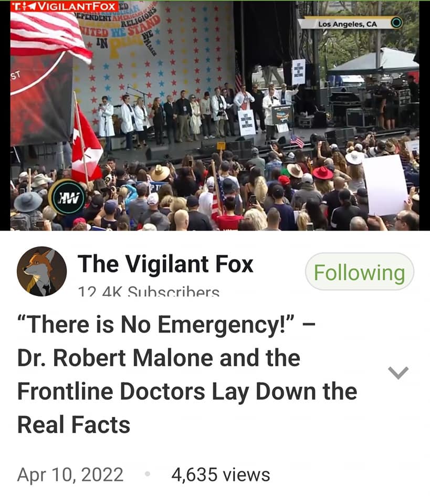Open The Vigilant Fox channel avatar
Screen dimensions: 430x504
click(42, 271)
